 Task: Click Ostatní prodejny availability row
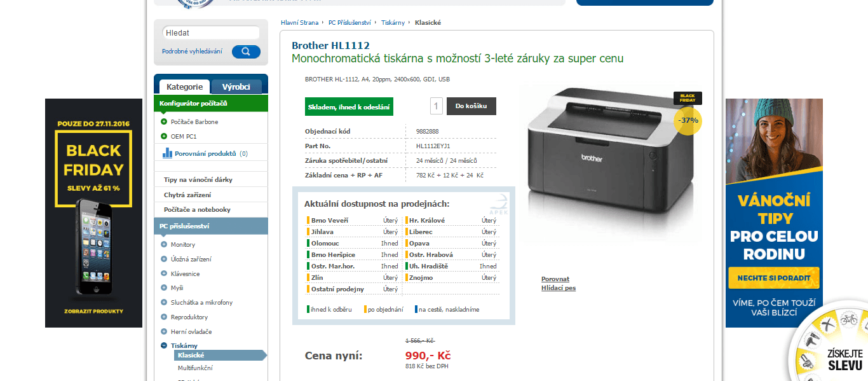[x=353, y=289]
